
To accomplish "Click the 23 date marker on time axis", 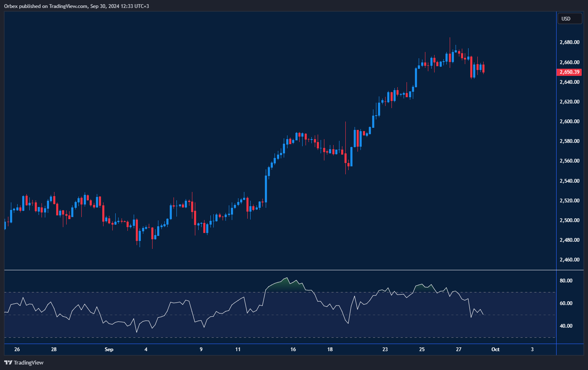I will click(x=385, y=349).
